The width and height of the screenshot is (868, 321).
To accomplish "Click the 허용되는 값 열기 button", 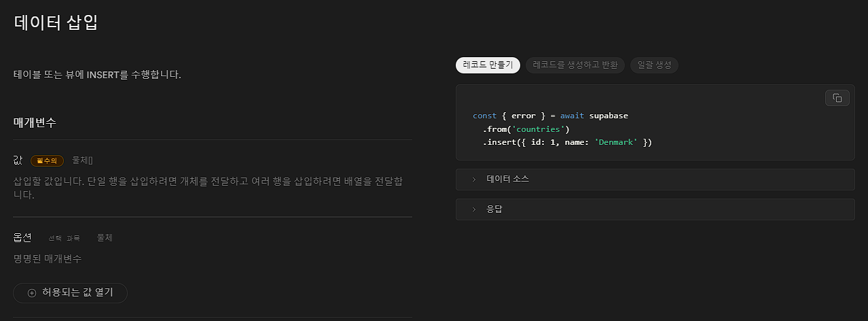I will pyautogui.click(x=70, y=292).
